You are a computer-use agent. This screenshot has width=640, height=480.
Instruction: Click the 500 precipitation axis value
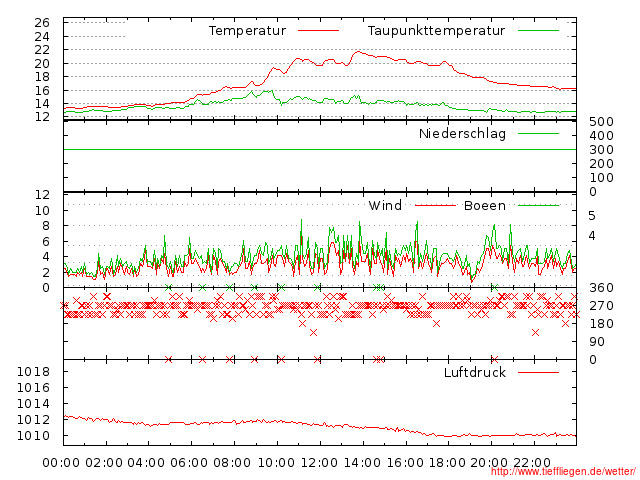[601, 122]
